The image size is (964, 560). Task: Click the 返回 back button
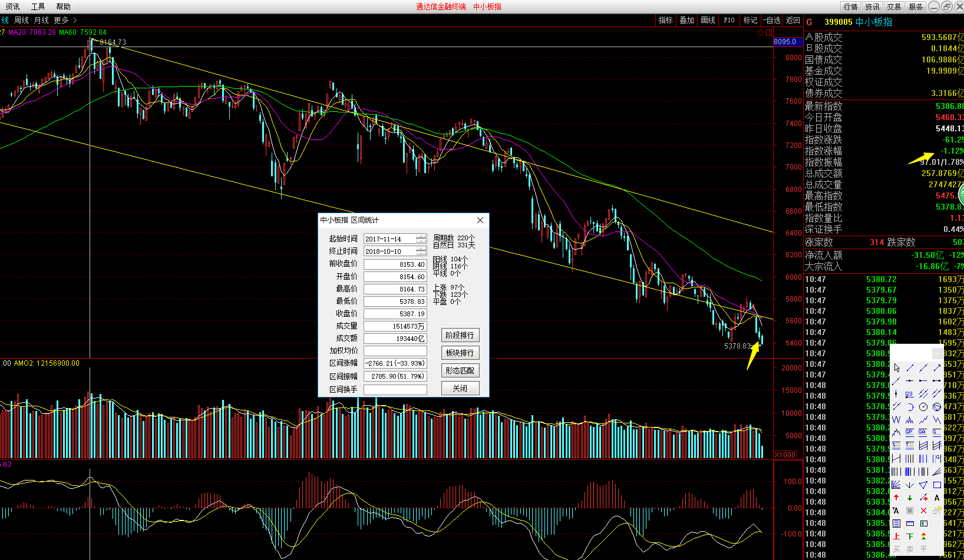(x=793, y=20)
